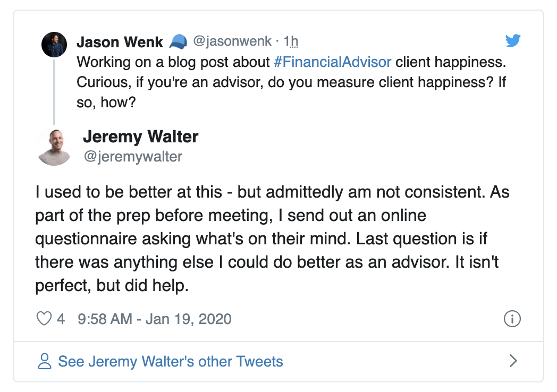Like the tweet with the heart icon
The width and height of the screenshot is (557, 392).
point(44,319)
